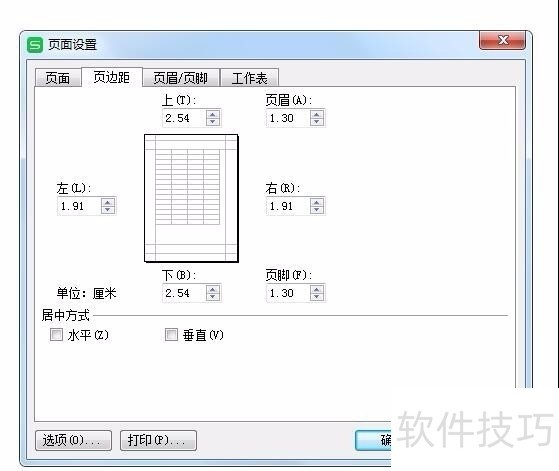Increase the 下(B) bottom margin value
Screen dimensions: 559x471
[213, 290]
